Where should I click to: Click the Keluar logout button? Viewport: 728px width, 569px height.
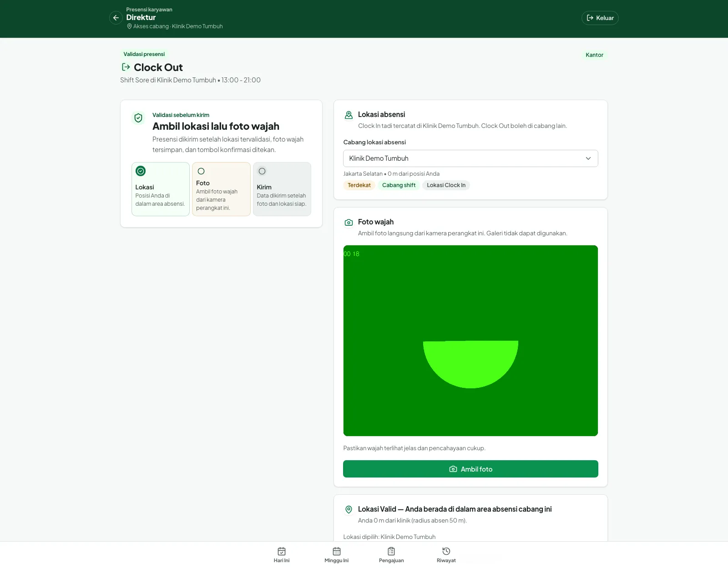click(x=600, y=18)
